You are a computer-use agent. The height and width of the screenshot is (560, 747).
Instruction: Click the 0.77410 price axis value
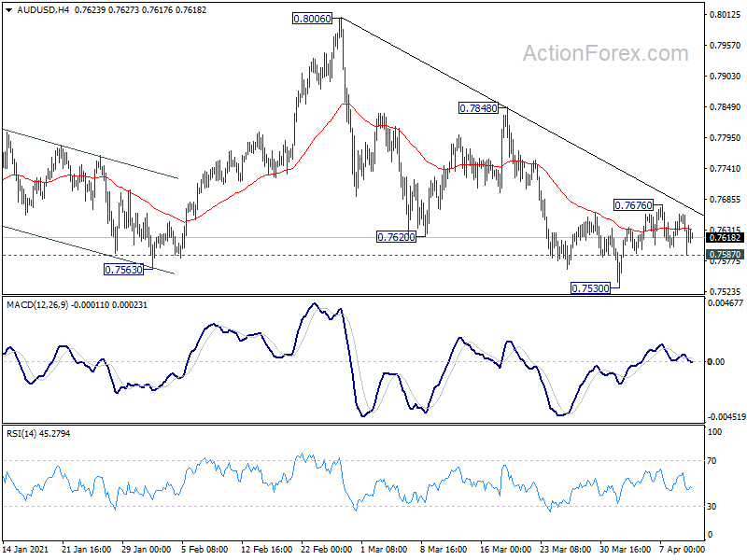[x=726, y=169]
